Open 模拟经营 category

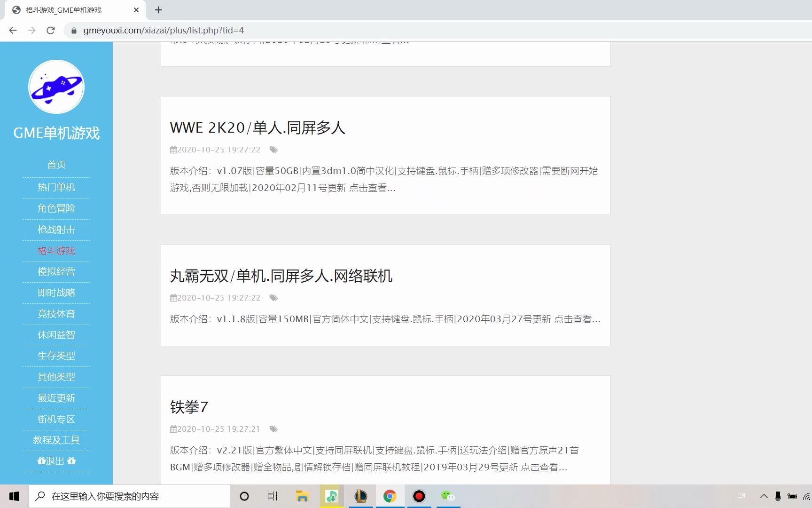[x=56, y=271]
